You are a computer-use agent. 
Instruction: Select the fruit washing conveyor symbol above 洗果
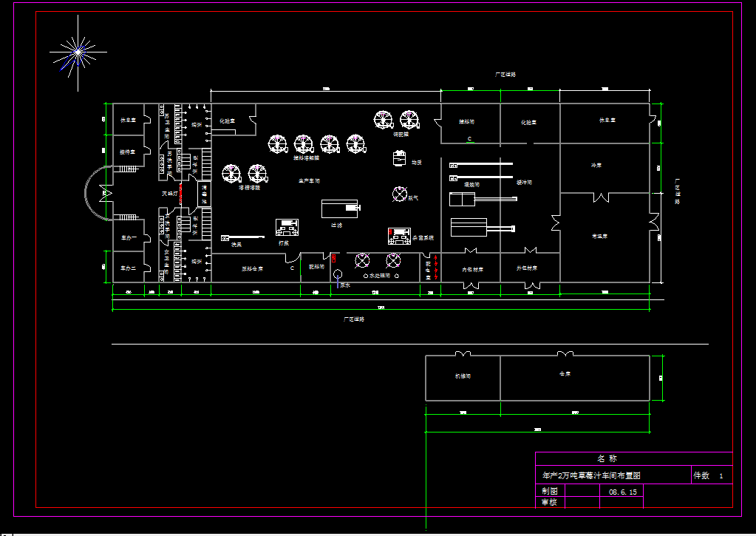[x=242, y=238]
